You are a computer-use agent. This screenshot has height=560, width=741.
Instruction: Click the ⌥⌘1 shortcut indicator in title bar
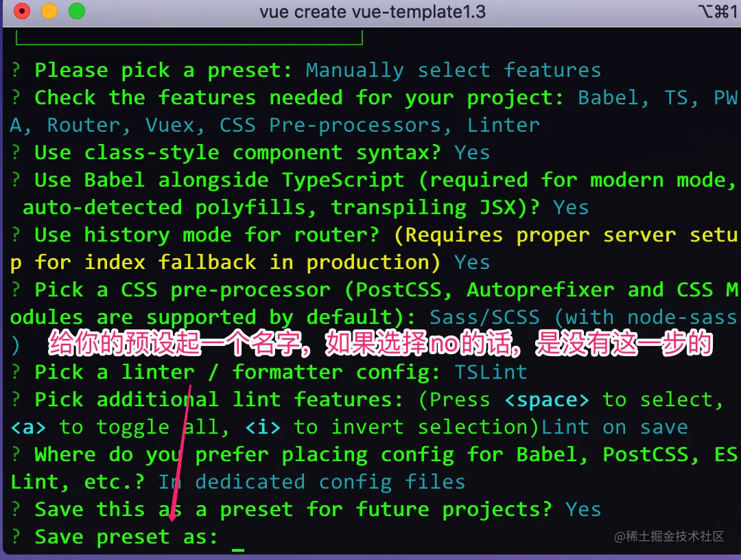pyautogui.click(x=716, y=12)
